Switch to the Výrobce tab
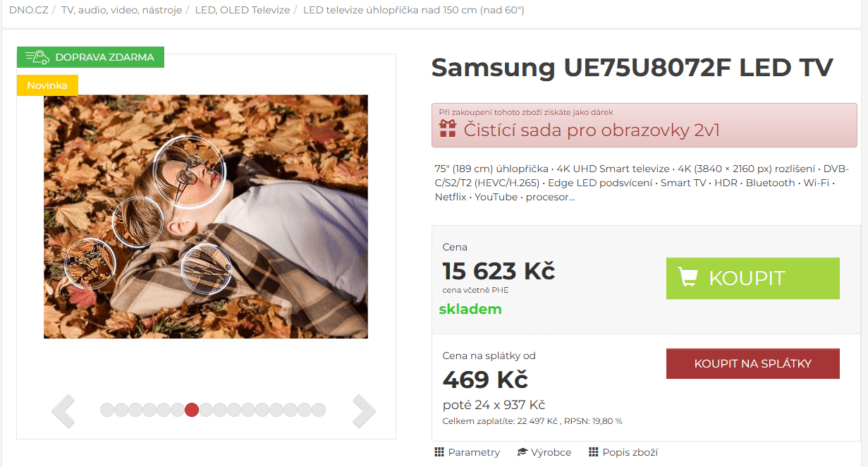 pos(551,452)
